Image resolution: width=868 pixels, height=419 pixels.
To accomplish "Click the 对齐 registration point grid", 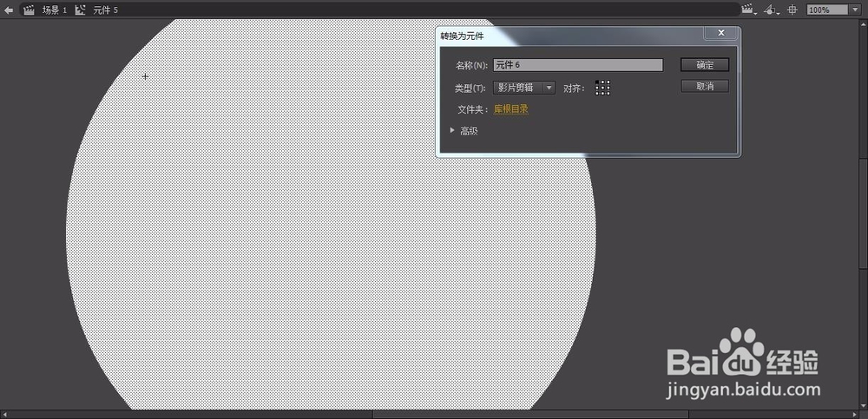I will pyautogui.click(x=602, y=88).
